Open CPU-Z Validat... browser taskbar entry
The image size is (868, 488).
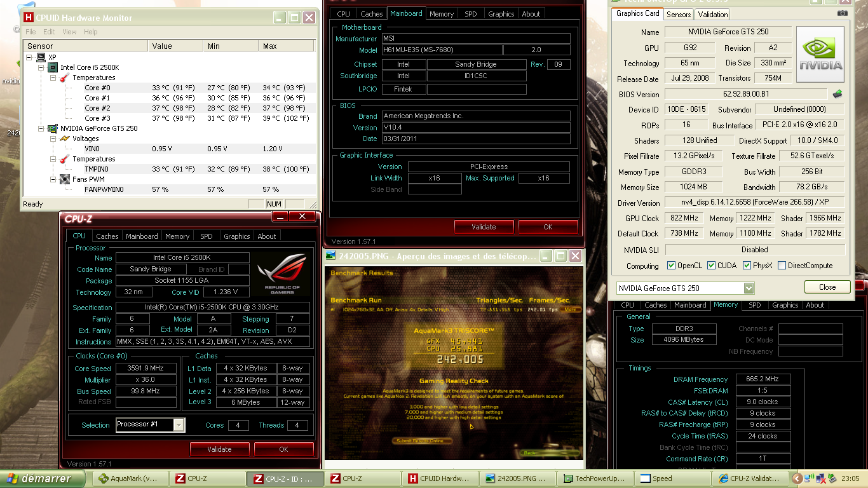click(750, 478)
